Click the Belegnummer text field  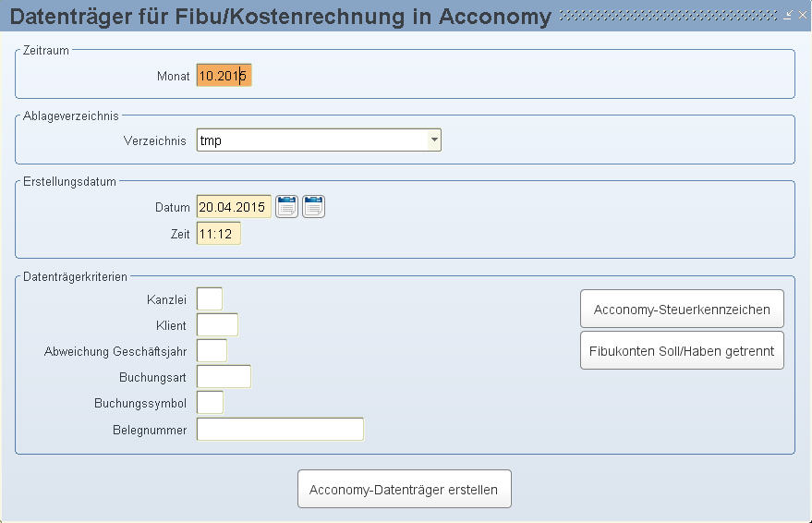pos(280,430)
